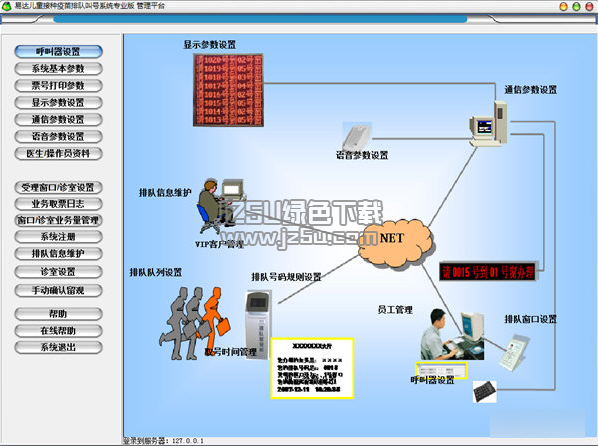Select the employee at desk photo
598x446 pixels.
tap(452, 335)
